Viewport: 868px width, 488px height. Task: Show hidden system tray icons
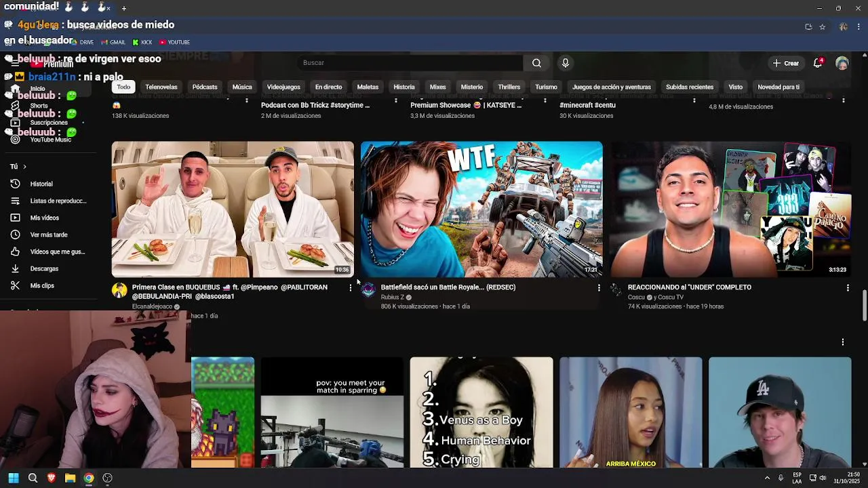point(768,478)
